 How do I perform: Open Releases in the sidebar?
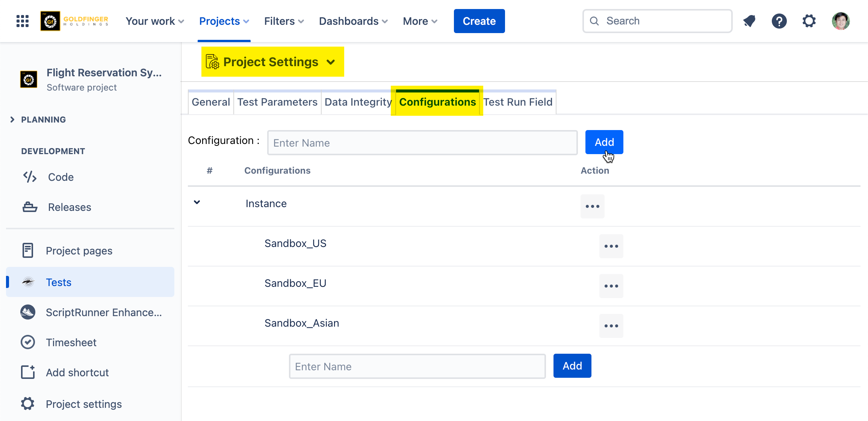[x=70, y=207]
